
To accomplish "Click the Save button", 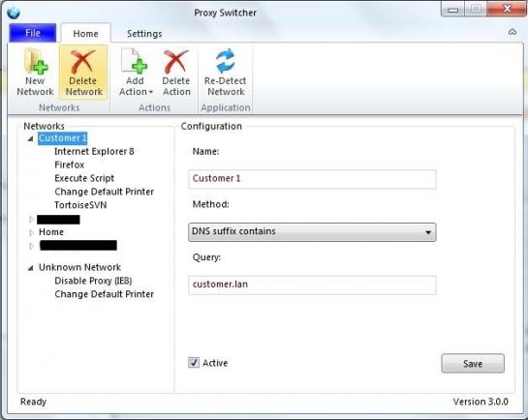I will [473, 363].
